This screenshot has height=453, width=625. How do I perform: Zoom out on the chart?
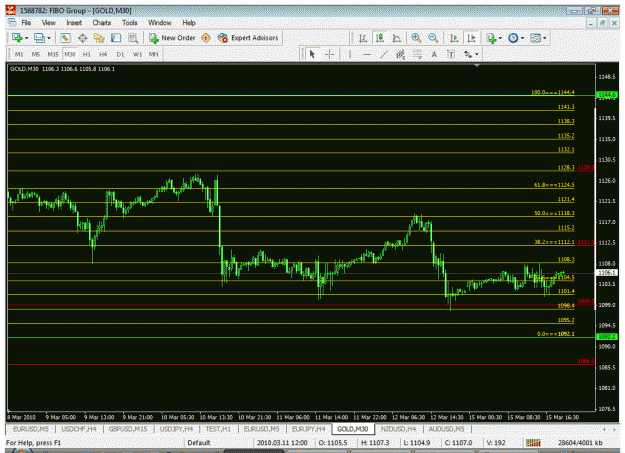pos(433,38)
